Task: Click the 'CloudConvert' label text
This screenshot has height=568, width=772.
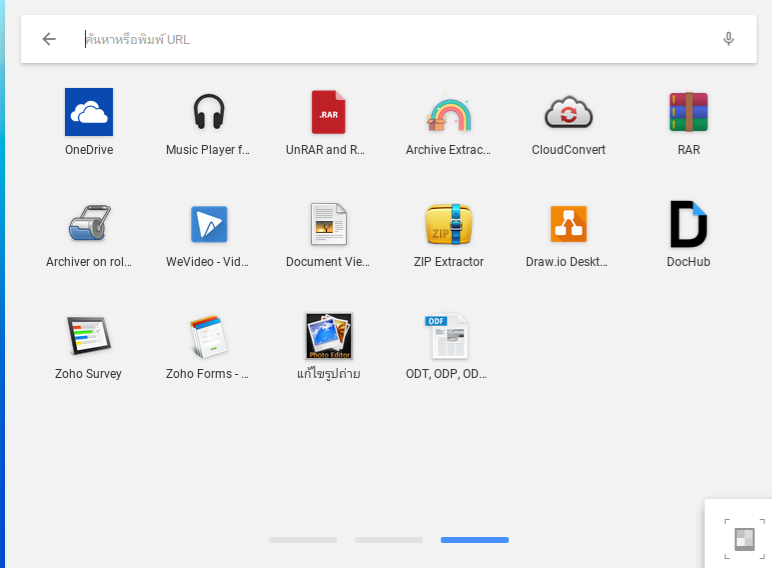Action: click(x=569, y=150)
